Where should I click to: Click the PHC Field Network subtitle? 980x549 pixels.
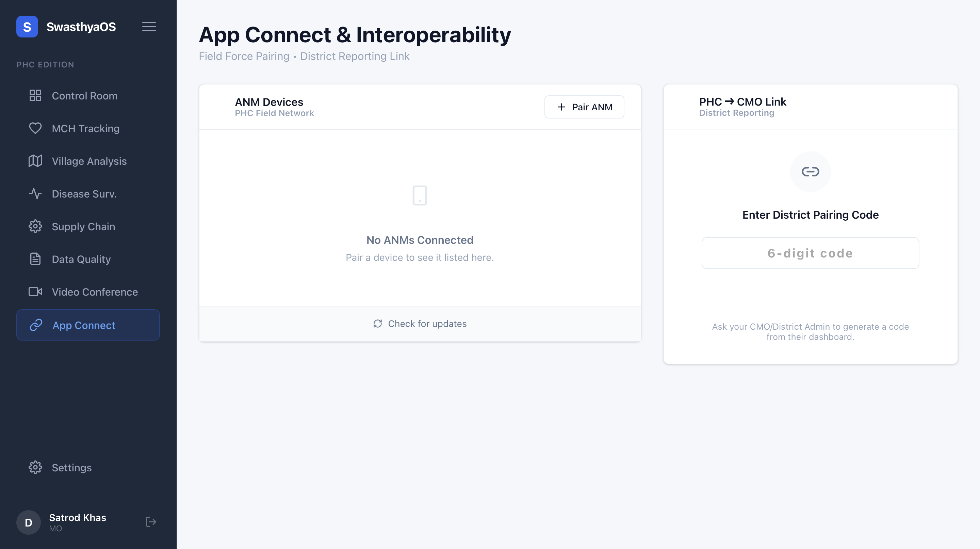[274, 113]
